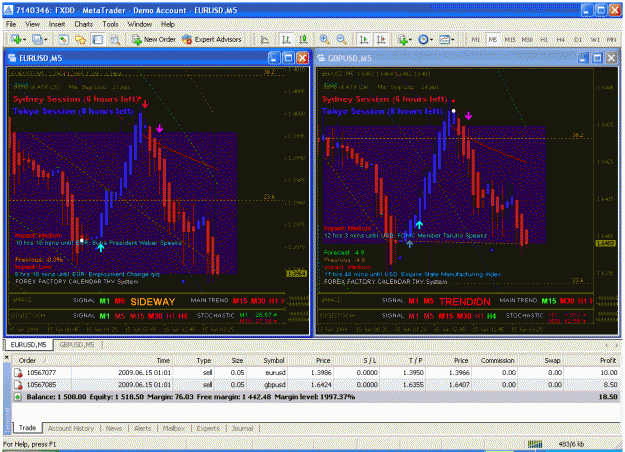
Task: Switch to the GBPUSD,M5 chart tab
Action: [x=77, y=345]
